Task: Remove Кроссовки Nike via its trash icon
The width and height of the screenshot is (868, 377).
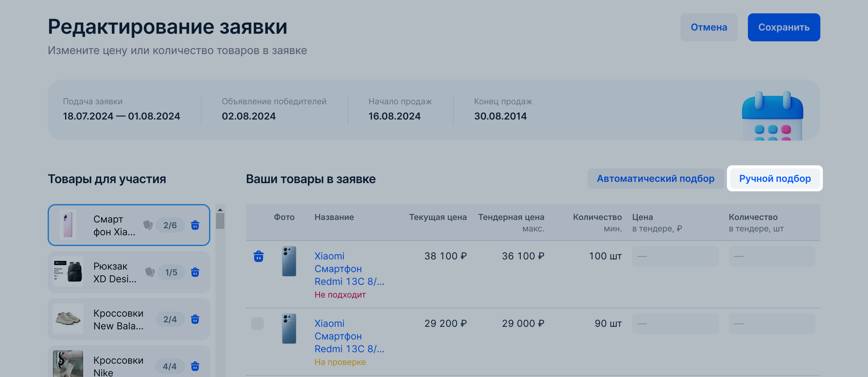Action: (195, 366)
